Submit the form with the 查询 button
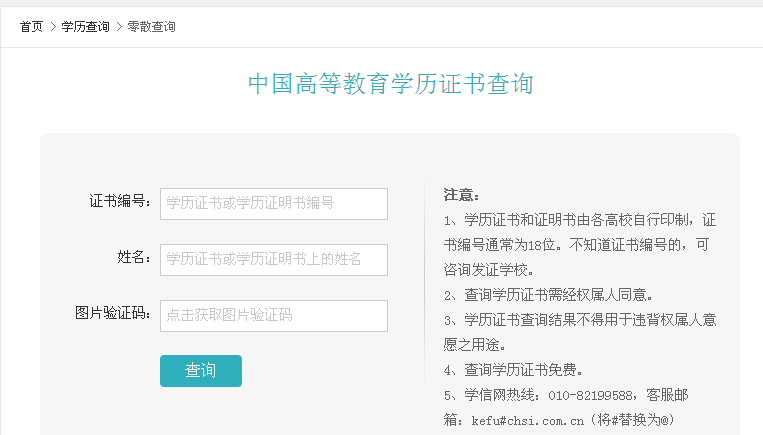This screenshot has height=435, width=763. [201, 371]
